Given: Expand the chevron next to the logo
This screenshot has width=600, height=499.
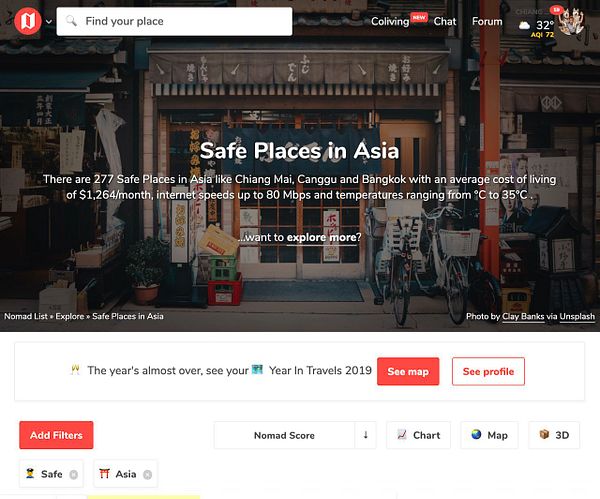Looking at the screenshot, I should tap(49, 22).
